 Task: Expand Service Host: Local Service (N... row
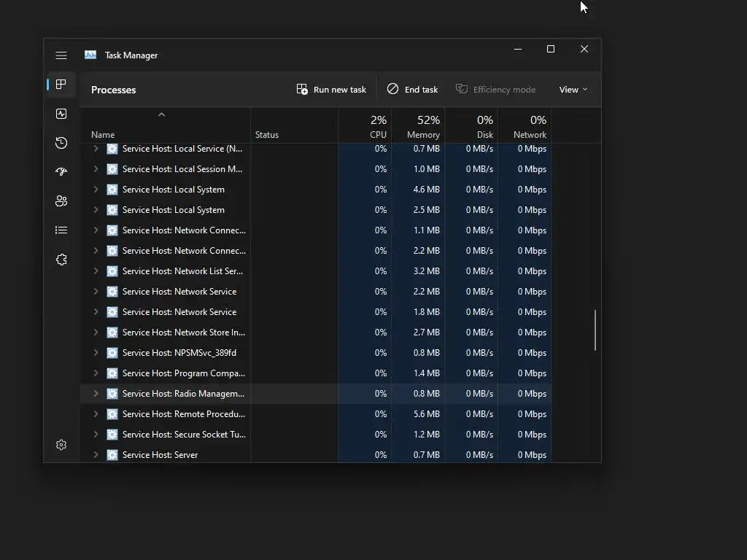(96, 149)
